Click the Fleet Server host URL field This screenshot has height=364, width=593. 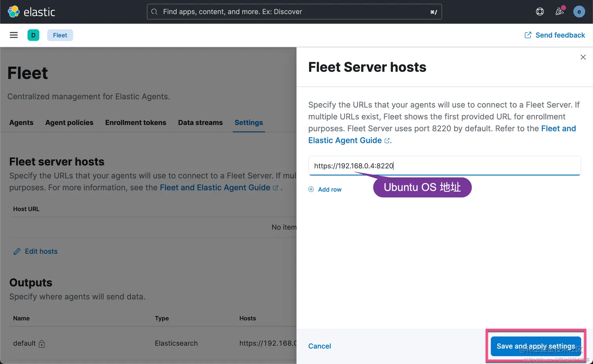[444, 166]
